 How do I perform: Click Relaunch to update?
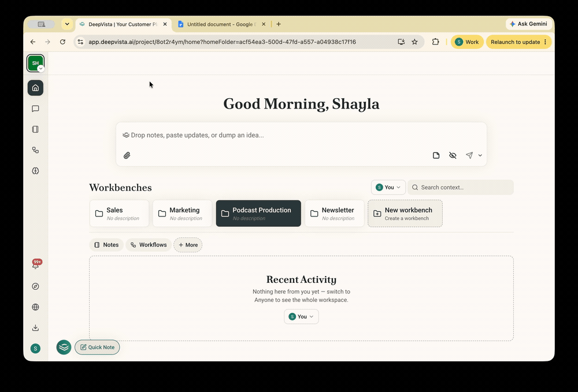tap(515, 42)
